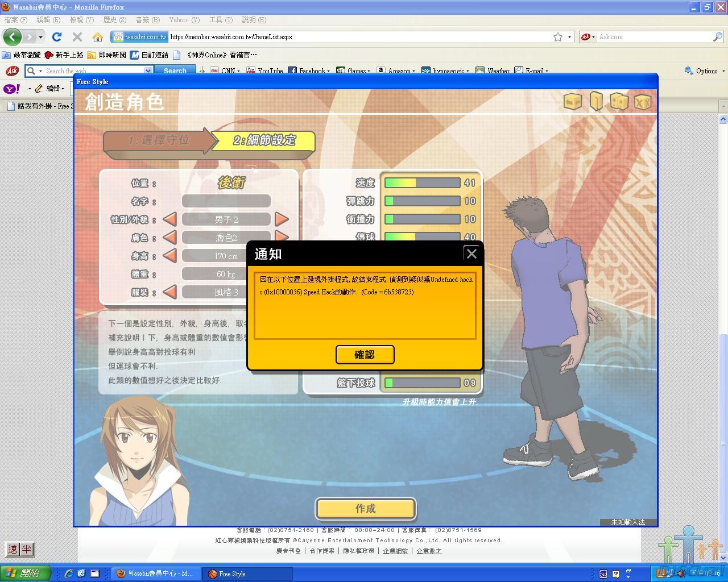Reload the current page in Firefox

click(57, 37)
